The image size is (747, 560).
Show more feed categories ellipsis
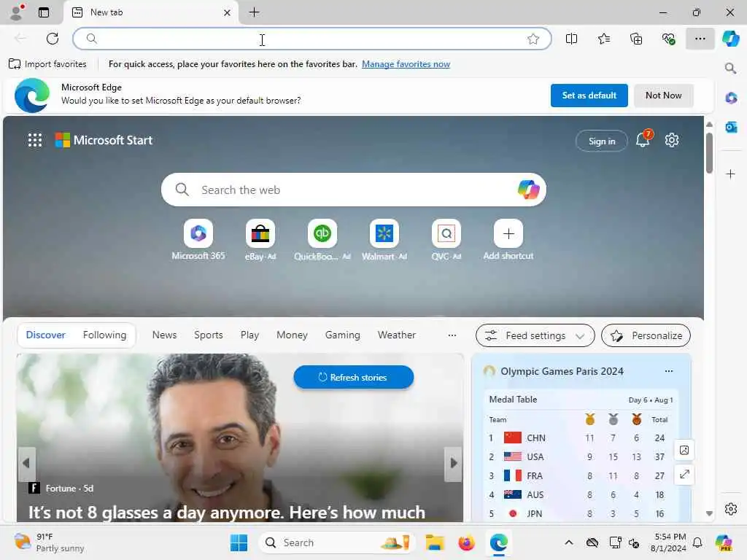452,335
